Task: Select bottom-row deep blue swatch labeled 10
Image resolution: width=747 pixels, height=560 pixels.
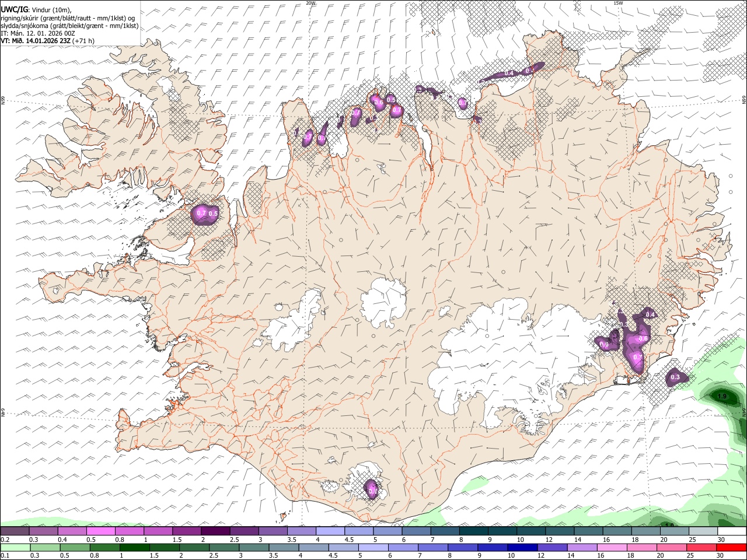Action: click(523, 547)
